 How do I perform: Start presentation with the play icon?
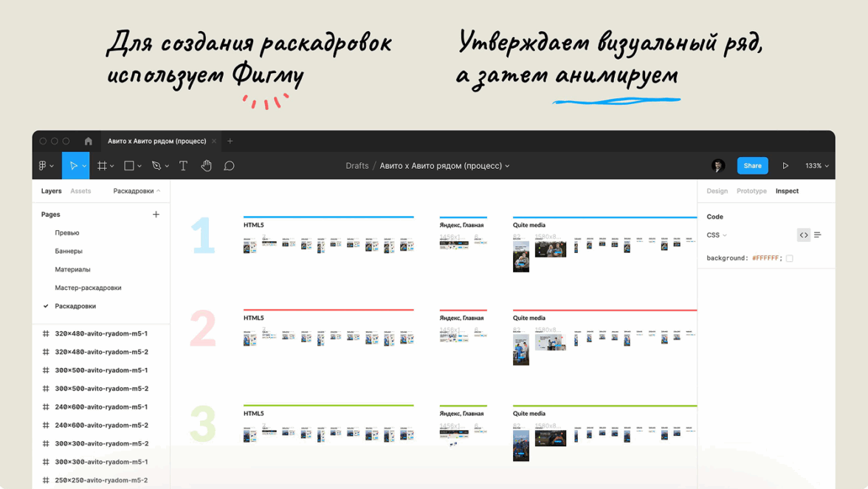[785, 165]
